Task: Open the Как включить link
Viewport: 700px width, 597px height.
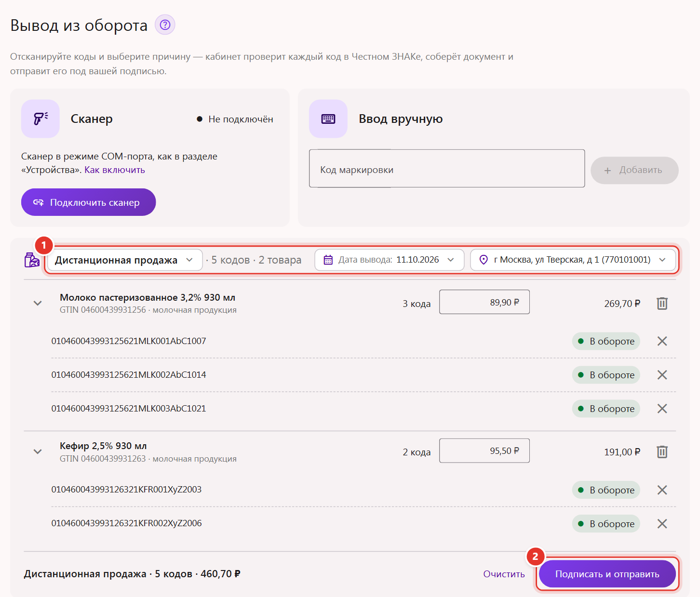Action: (115, 170)
